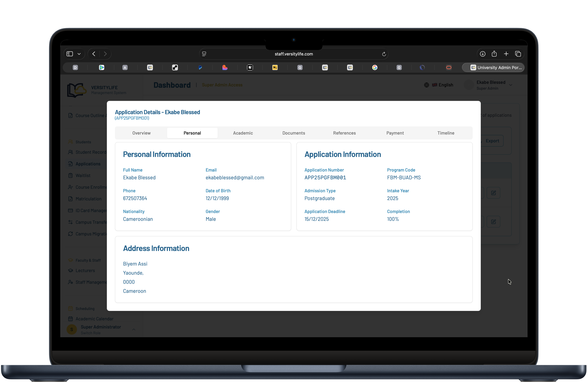Open the sidebar chevron dropdown in the browser toolbar

[79, 54]
